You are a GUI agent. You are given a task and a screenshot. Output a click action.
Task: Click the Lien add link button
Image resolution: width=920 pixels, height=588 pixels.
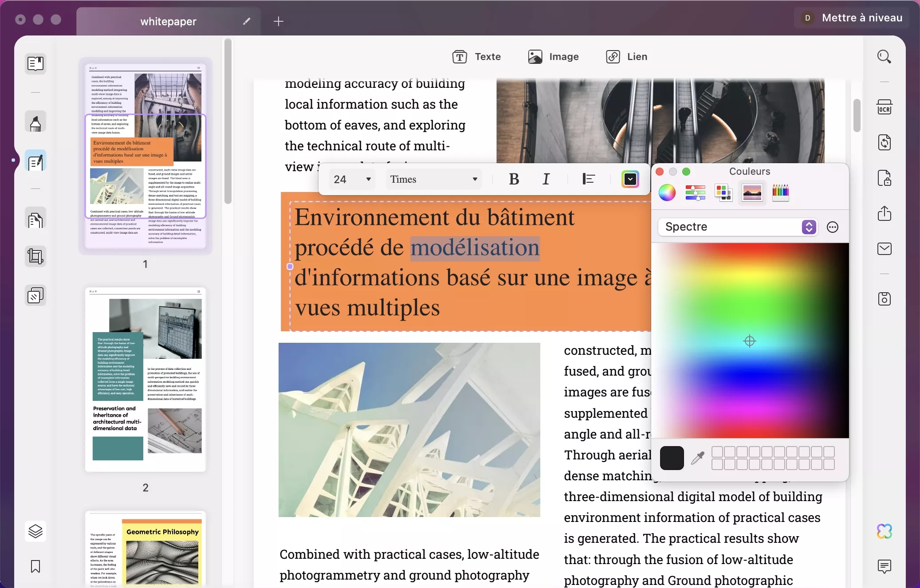pos(627,57)
